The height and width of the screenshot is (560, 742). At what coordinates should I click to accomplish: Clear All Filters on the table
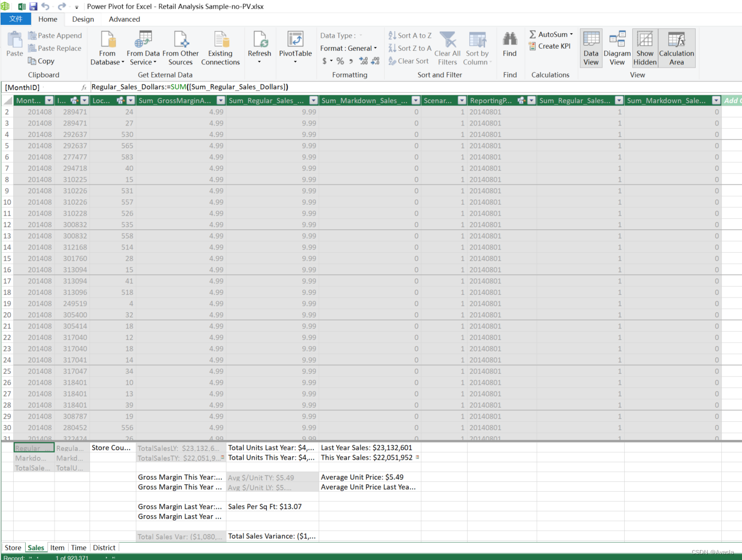[x=447, y=48]
